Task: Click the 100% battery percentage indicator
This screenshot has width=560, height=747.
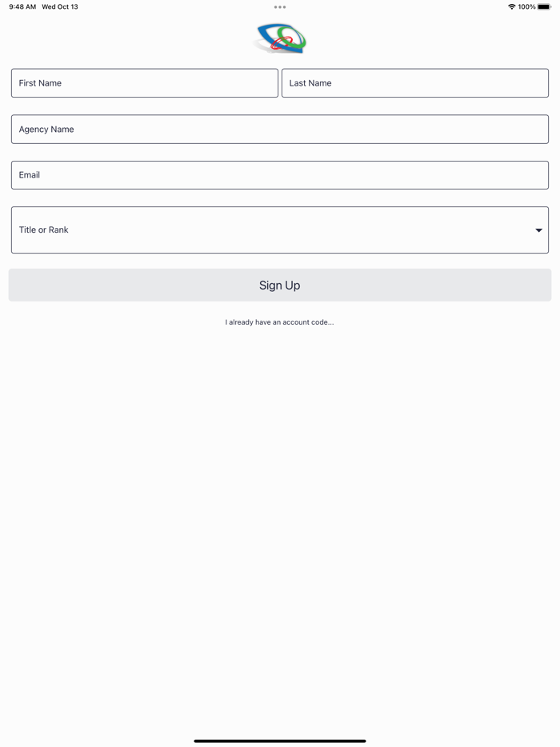Action: (526, 7)
